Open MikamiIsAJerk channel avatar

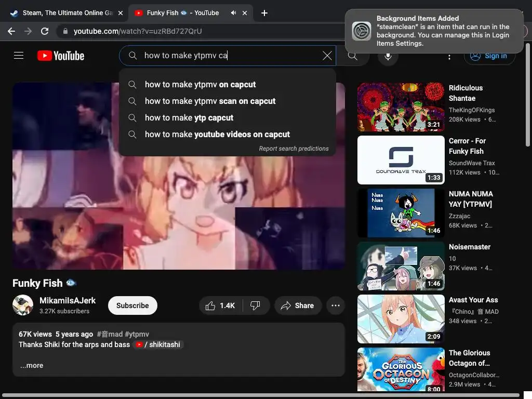pos(23,305)
